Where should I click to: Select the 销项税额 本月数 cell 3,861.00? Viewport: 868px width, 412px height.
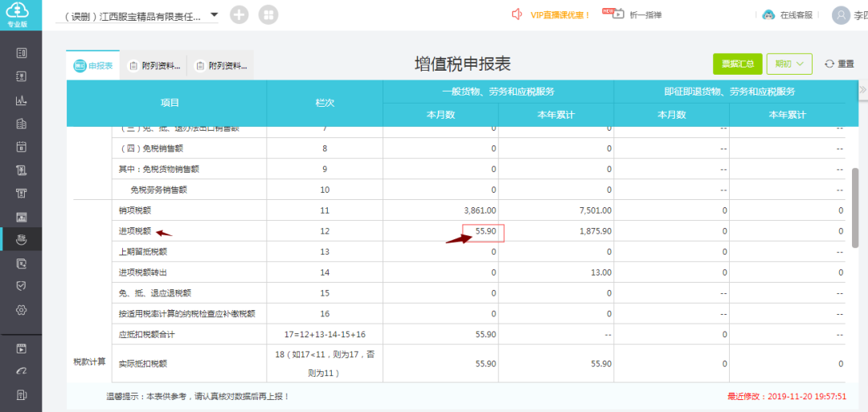pos(440,210)
